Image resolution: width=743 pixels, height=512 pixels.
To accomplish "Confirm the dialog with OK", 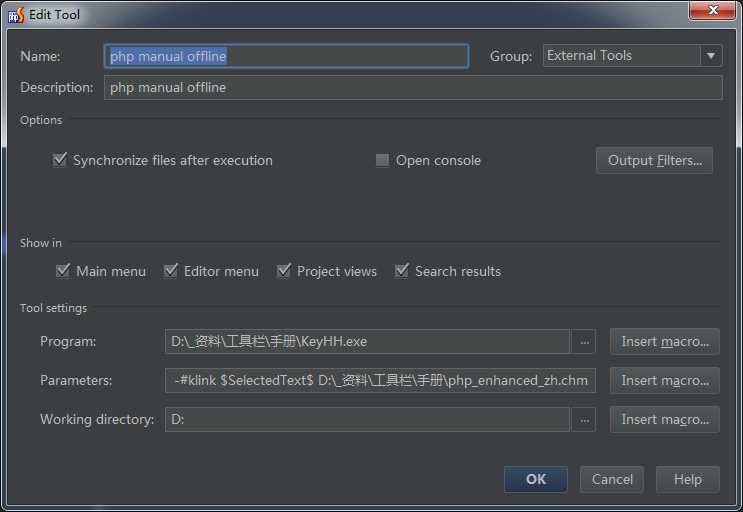I will (x=536, y=480).
